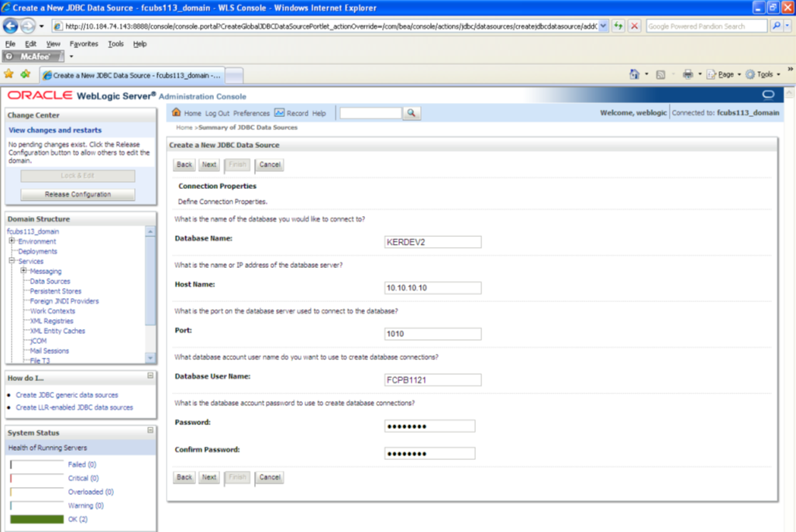Open the address bar history dropdown
The image size is (796, 532).
point(603,26)
